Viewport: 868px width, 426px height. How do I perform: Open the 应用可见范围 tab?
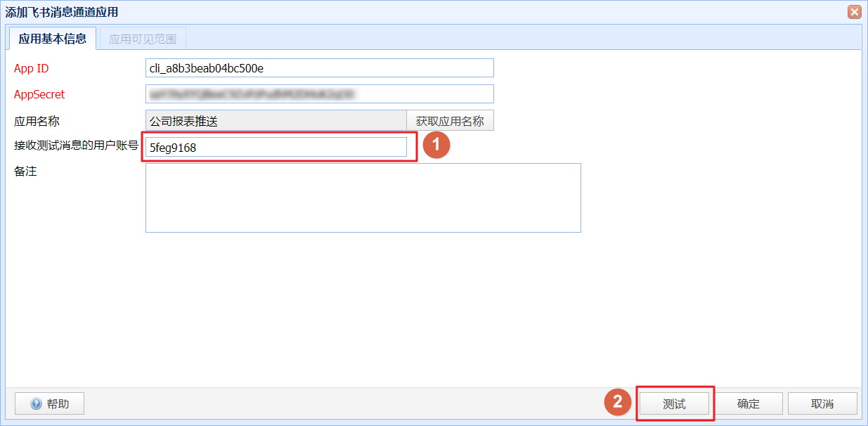(143, 39)
